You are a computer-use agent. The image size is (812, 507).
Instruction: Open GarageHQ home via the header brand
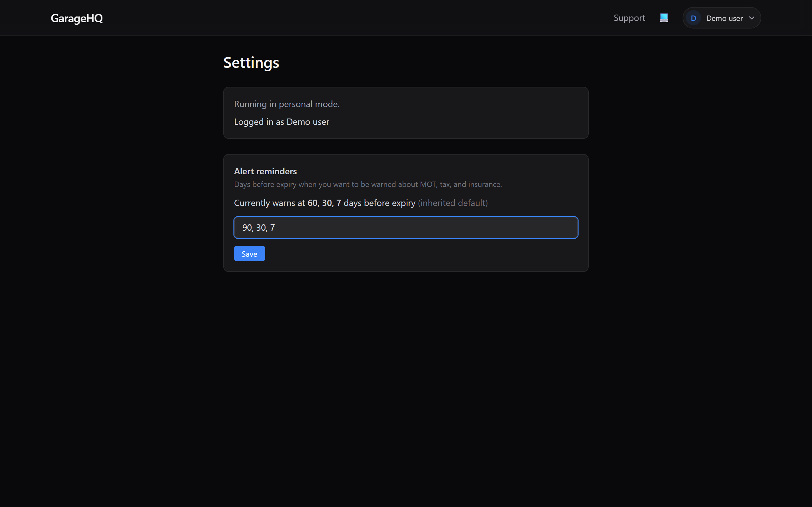pyautogui.click(x=76, y=18)
